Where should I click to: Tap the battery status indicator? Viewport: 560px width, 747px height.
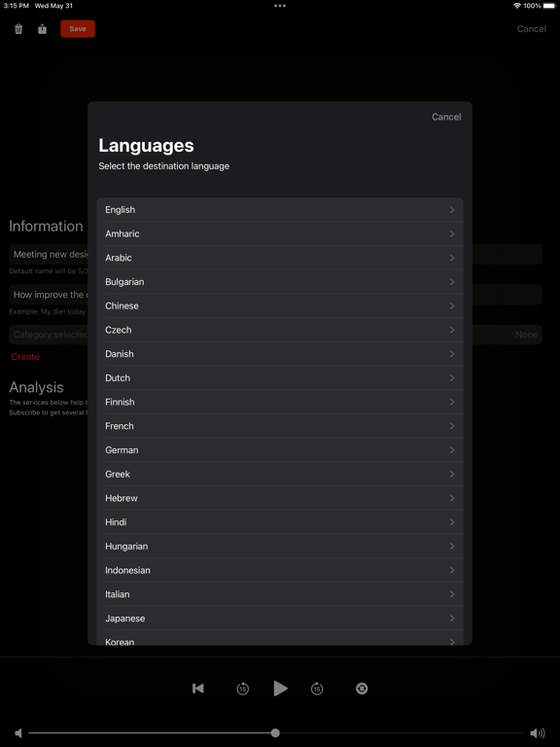click(x=548, y=6)
